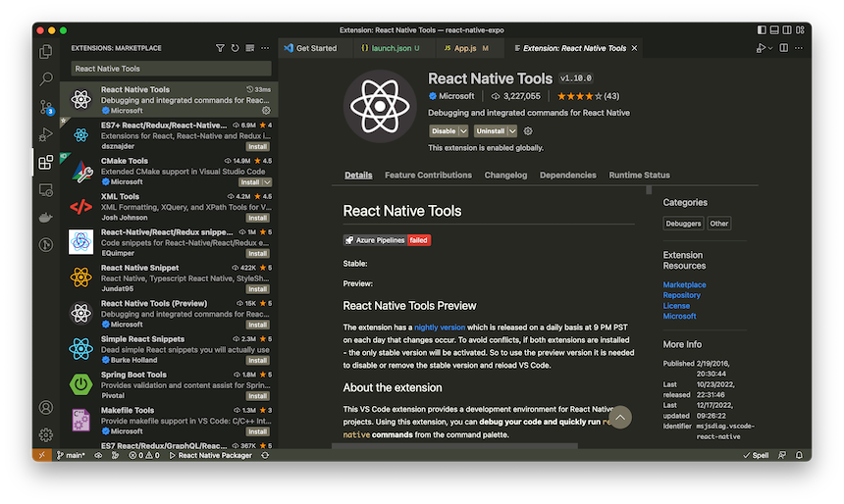Open the Run and Debug view icon
Viewport: 844px width, 504px height.
pyautogui.click(x=46, y=134)
